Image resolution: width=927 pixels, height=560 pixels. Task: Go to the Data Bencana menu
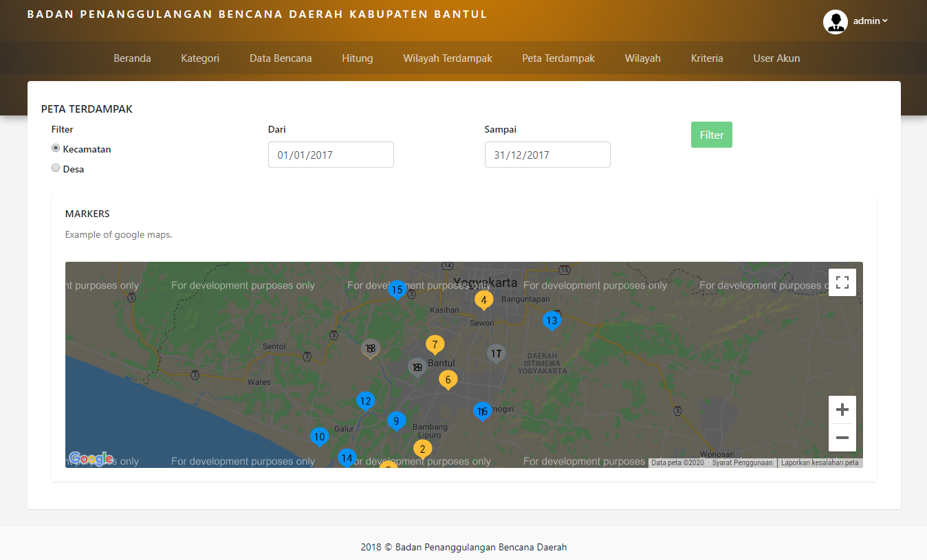point(281,58)
